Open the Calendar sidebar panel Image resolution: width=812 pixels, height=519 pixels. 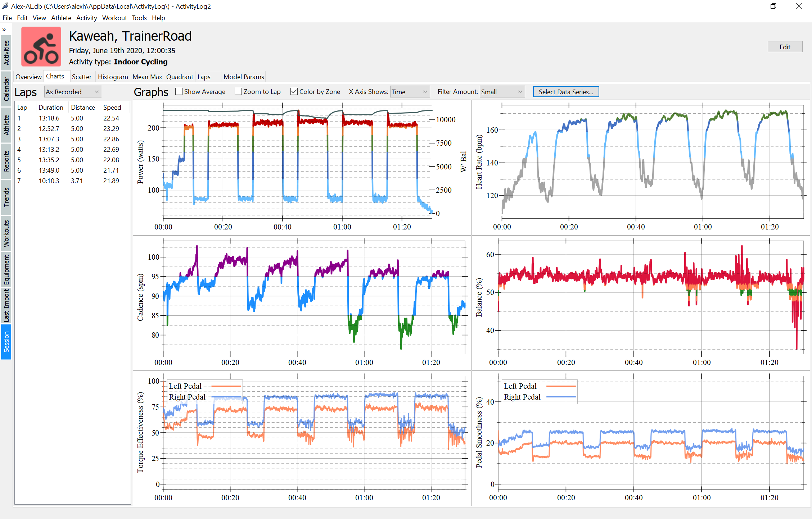pyautogui.click(x=6, y=89)
